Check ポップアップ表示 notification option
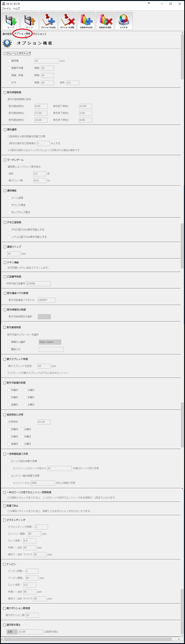This screenshot has height=644, width=185. 9,212
